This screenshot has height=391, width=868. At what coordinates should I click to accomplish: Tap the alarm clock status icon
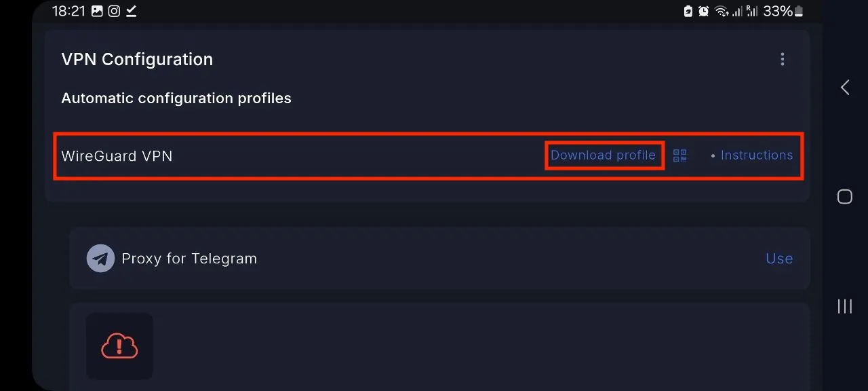(x=704, y=11)
